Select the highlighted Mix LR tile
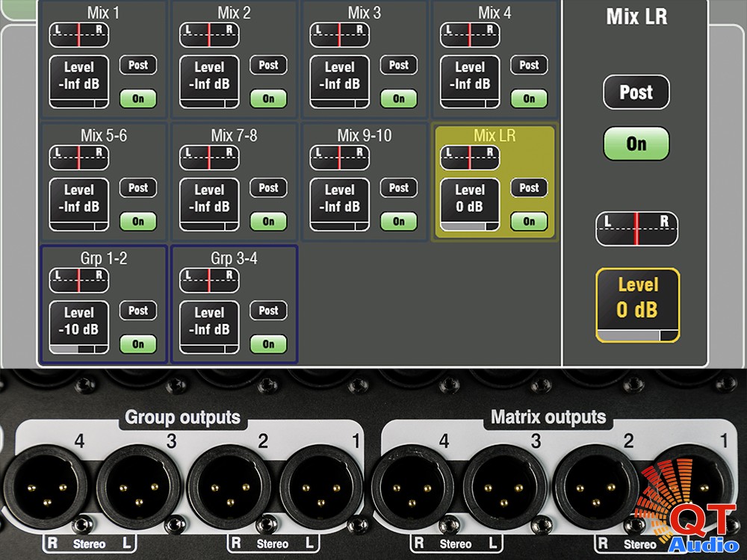Viewport: 747px width, 560px height. 494,136
